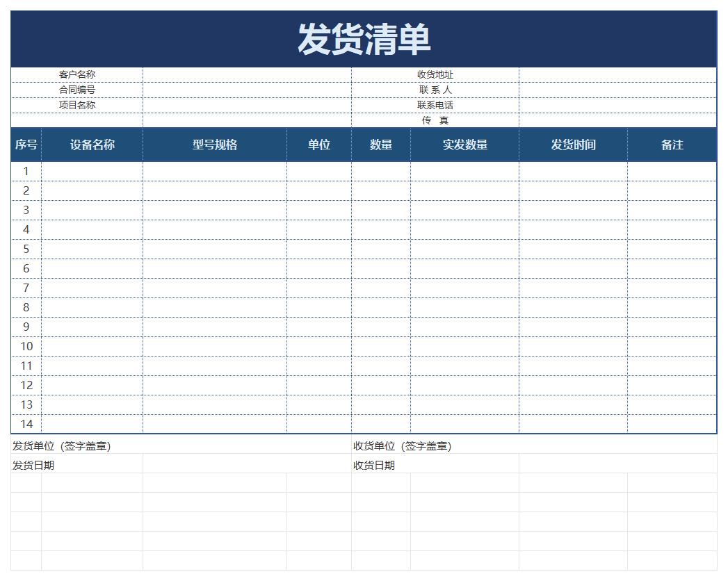The height and width of the screenshot is (581, 728).
Task: Click the 备注 cell in row 14
Action: point(672,424)
